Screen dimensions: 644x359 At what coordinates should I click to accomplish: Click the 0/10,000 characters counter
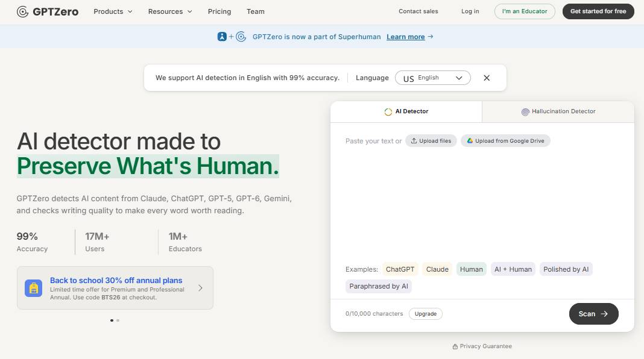point(374,314)
